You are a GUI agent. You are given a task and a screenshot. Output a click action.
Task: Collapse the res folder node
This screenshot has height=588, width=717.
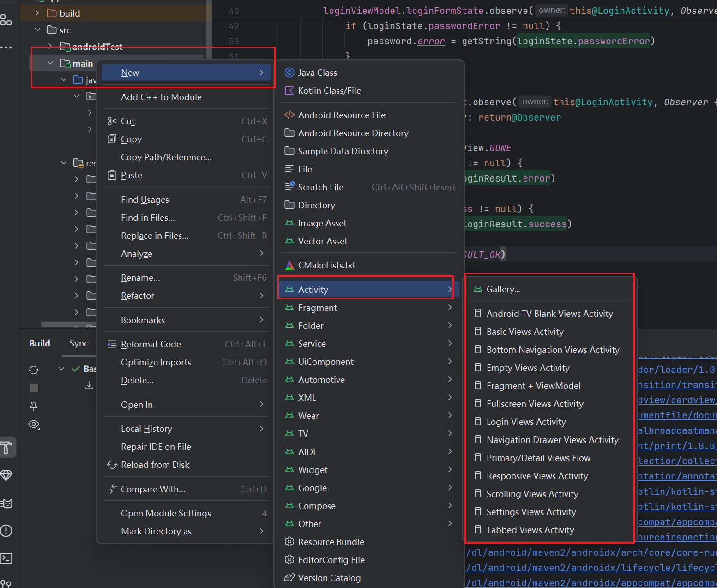(64, 163)
